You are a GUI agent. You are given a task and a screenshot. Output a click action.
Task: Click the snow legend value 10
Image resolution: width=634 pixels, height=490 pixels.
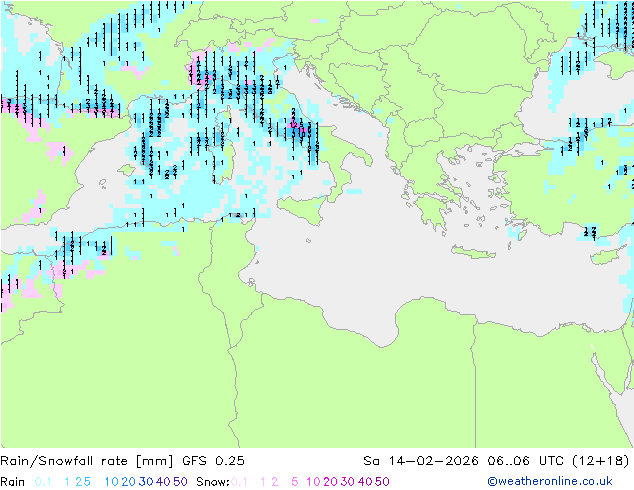coord(313,482)
